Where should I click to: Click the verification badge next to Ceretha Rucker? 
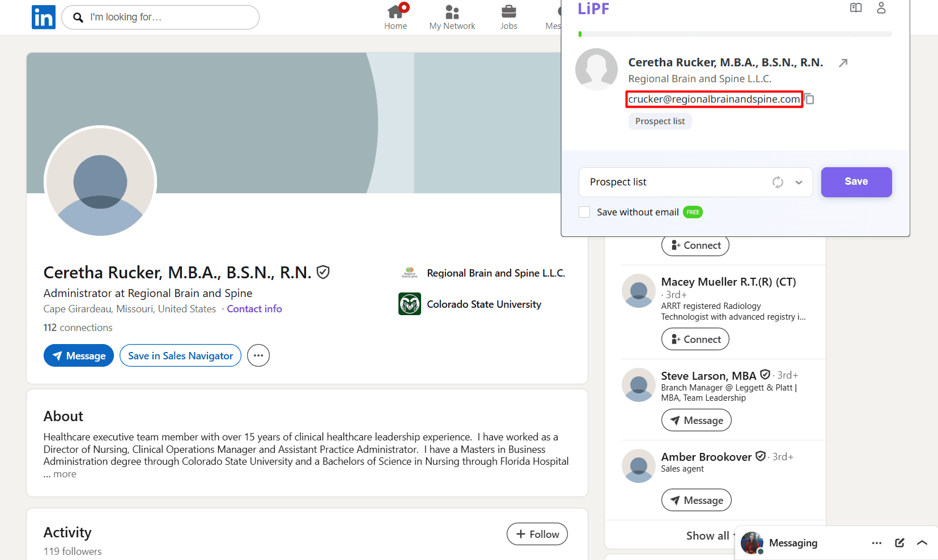[x=323, y=273]
